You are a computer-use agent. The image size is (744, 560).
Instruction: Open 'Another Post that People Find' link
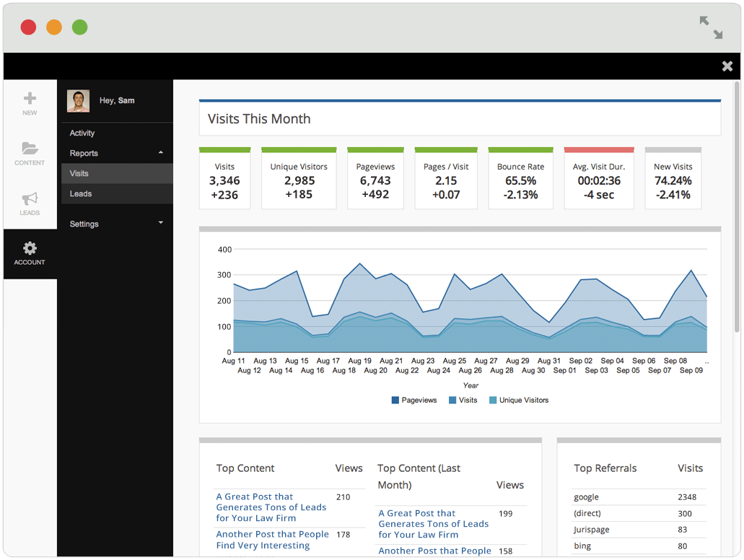pos(272,540)
